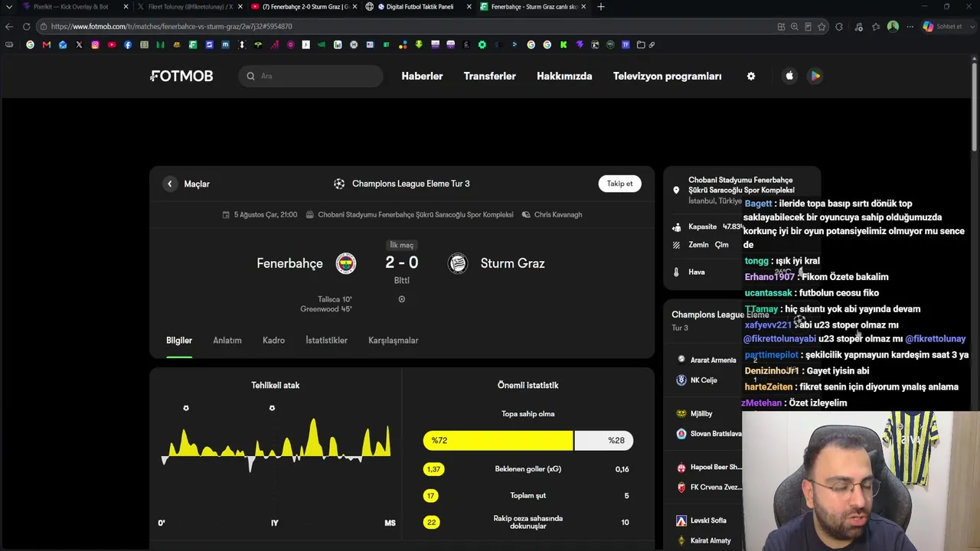Open the Fenerbahçe team name link
980x551 pixels.
pyautogui.click(x=289, y=263)
